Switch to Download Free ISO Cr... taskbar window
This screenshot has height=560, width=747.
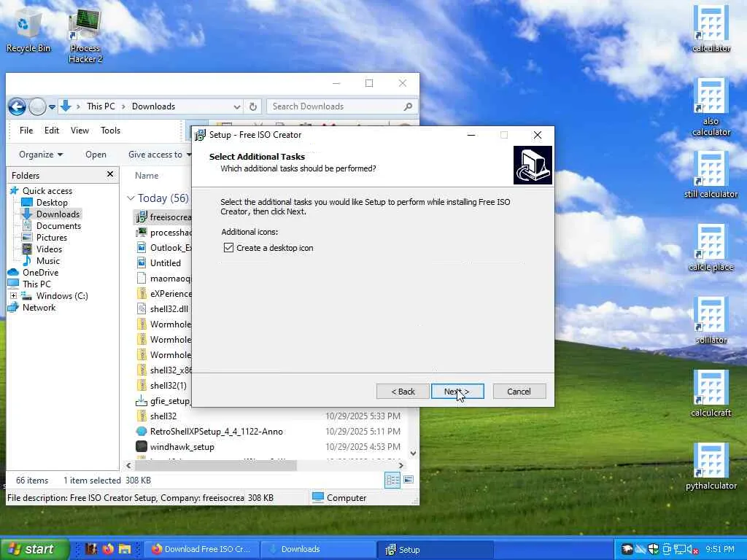coord(202,549)
